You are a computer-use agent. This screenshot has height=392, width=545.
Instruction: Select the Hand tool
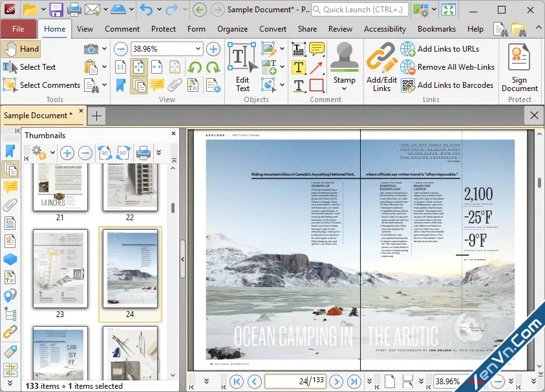(21, 49)
